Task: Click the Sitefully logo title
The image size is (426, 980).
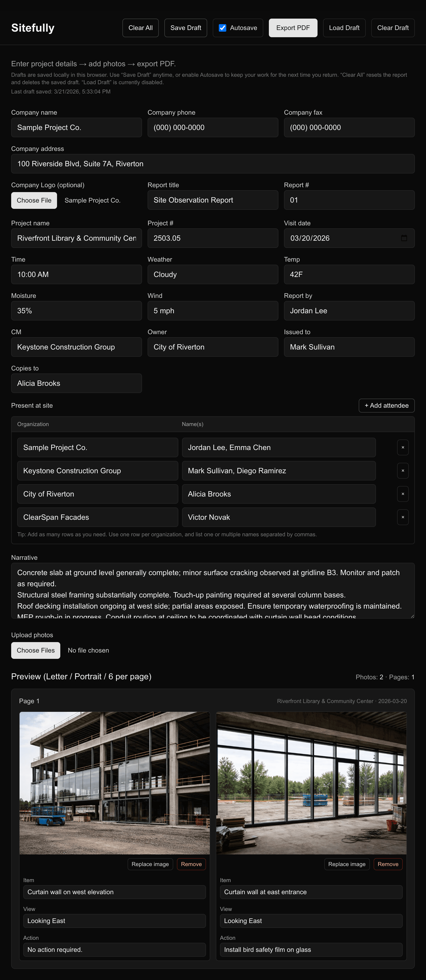Action: 33,28
